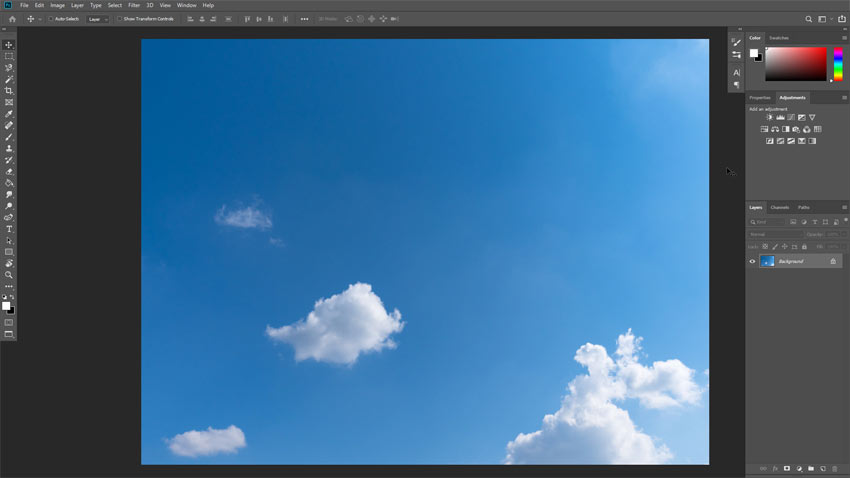Screen dimensions: 850x478
Task: Select the Horizontal Type tool
Action: [x=9, y=229]
